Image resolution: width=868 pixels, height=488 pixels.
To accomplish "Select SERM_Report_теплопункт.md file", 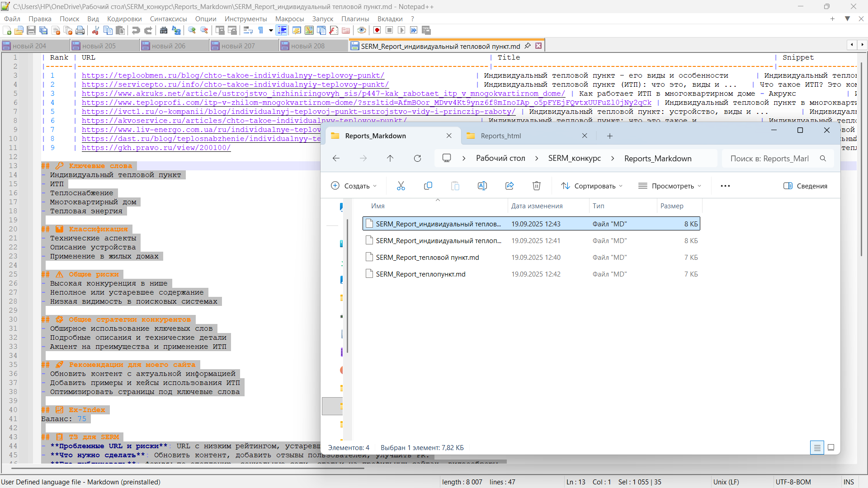I will click(531, 274).
